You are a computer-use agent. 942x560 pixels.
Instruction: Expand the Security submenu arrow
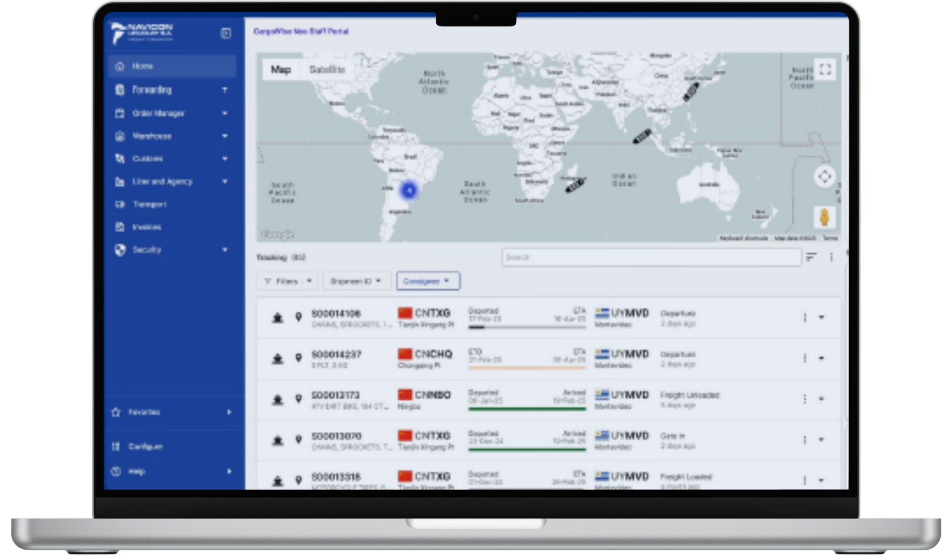tap(224, 250)
